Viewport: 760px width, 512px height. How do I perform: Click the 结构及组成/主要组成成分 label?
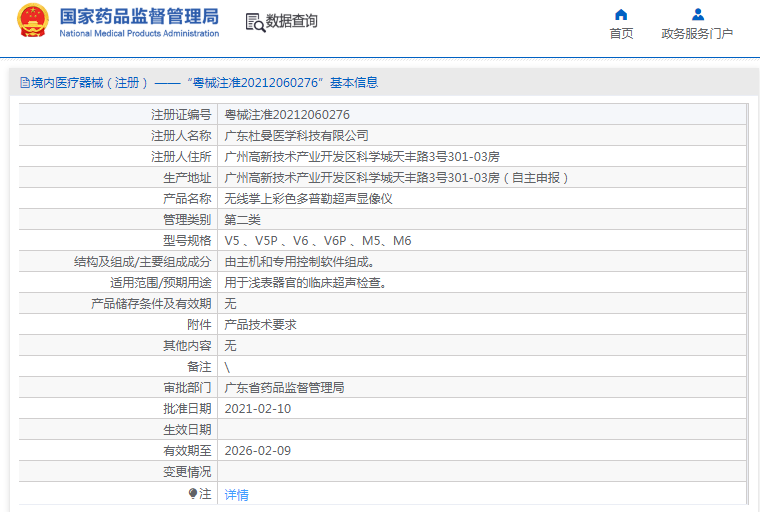(142, 262)
